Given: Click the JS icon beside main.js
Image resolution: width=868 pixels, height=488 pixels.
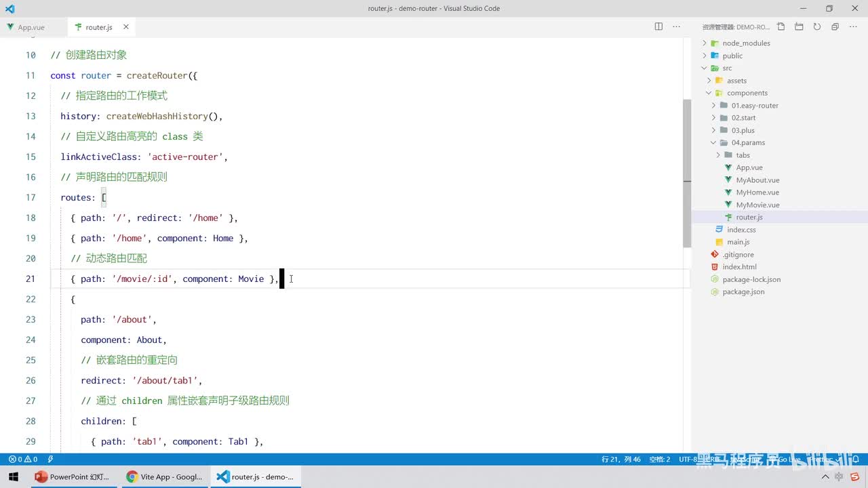Looking at the screenshot, I should [719, 242].
